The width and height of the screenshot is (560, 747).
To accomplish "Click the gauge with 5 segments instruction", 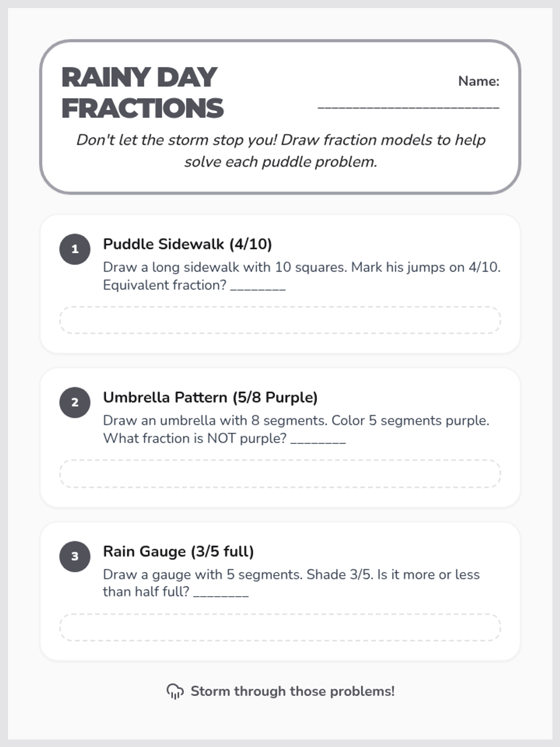I will [291, 575].
